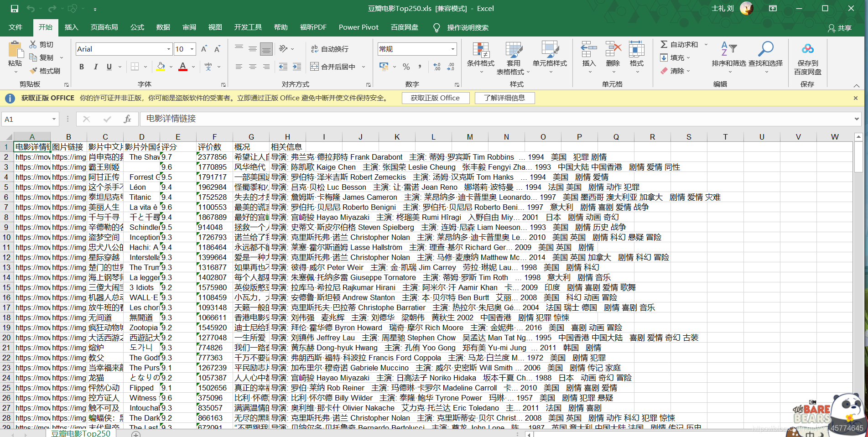Click the Find and Select magnifier icon
This screenshot has height=437, width=868.
point(765,49)
